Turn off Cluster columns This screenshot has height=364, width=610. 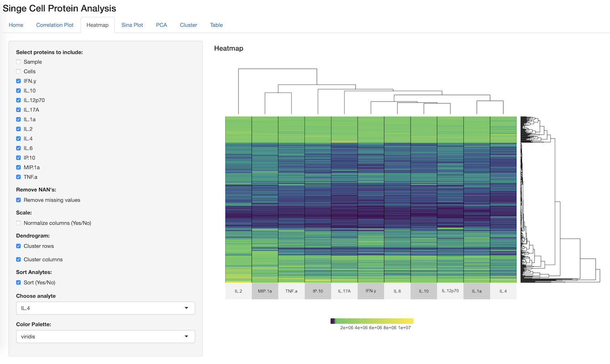click(19, 260)
